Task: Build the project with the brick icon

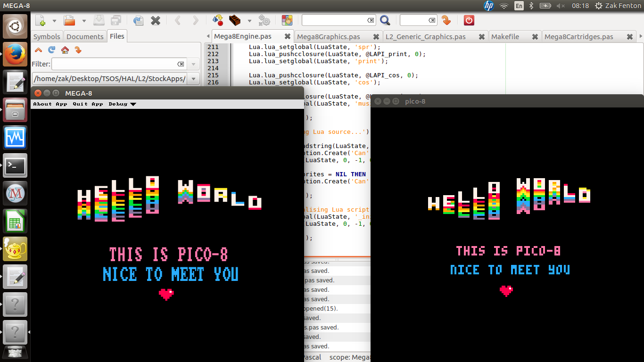Action: pyautogui.click(x=235, y=20)
